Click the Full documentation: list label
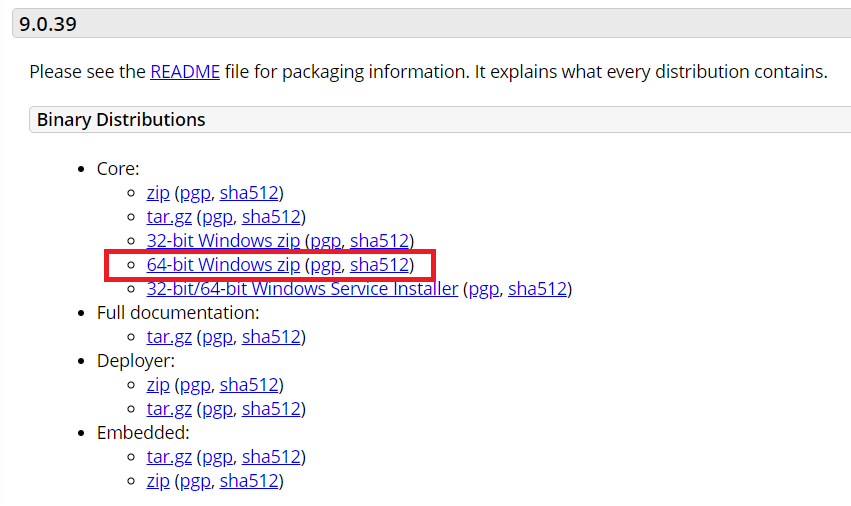The height and width of the screenshot is (506, 851). pos(178,313)
